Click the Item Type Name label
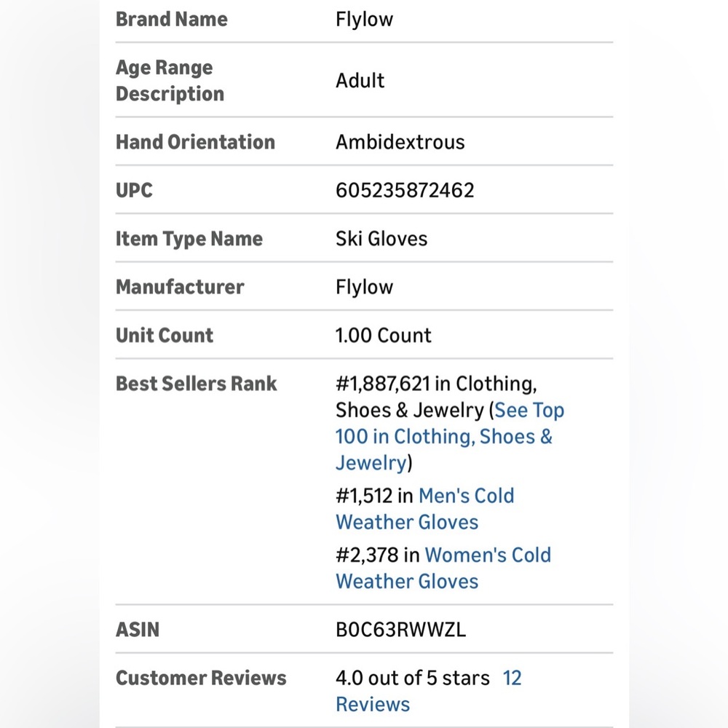This screenshot has height=728, width=728. [189, 239]
